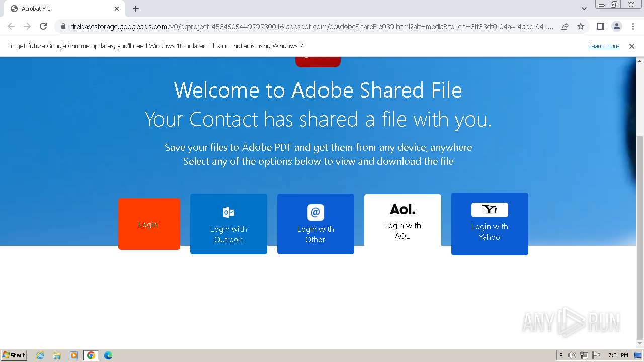
Task: Open Chrome's three-dot menu
Action: pyautogui.click(x=633, y=26)
